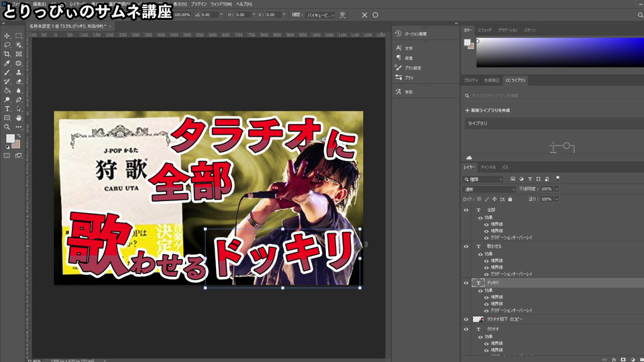644x362 pixels.
Task: Switch to the スウォッチ tab
Action: point(484,30)
